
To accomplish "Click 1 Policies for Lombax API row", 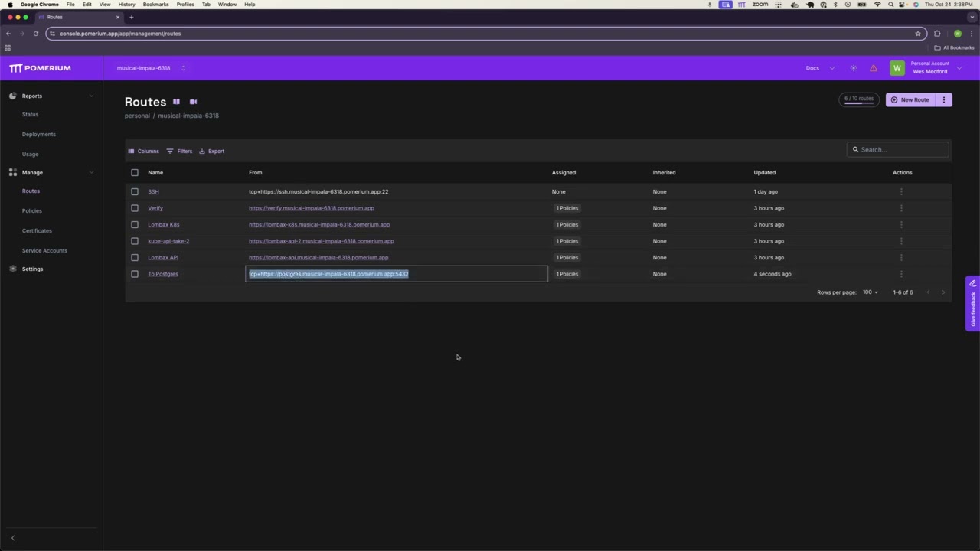I will (567, 257).
